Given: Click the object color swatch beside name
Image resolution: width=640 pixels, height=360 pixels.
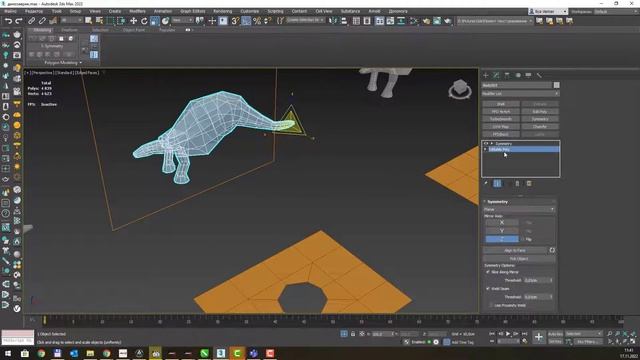Looking at the screenshot, I should (556, 85).
